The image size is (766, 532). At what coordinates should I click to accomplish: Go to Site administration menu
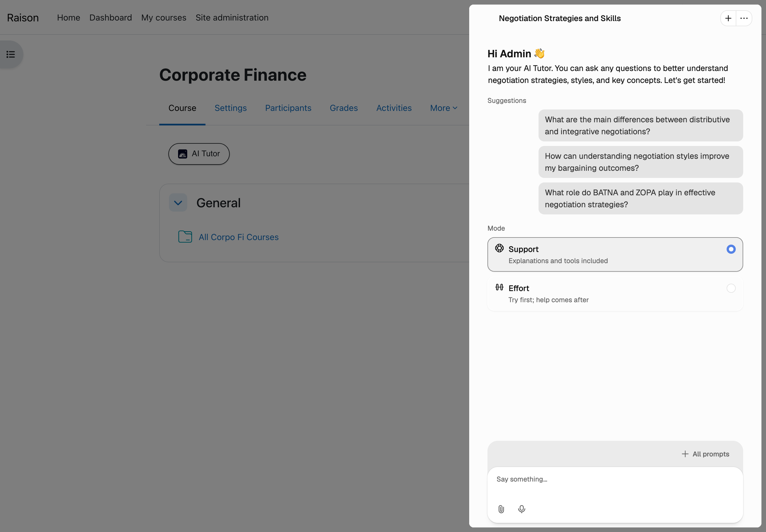pyautogui.click(x=232, y=18)
